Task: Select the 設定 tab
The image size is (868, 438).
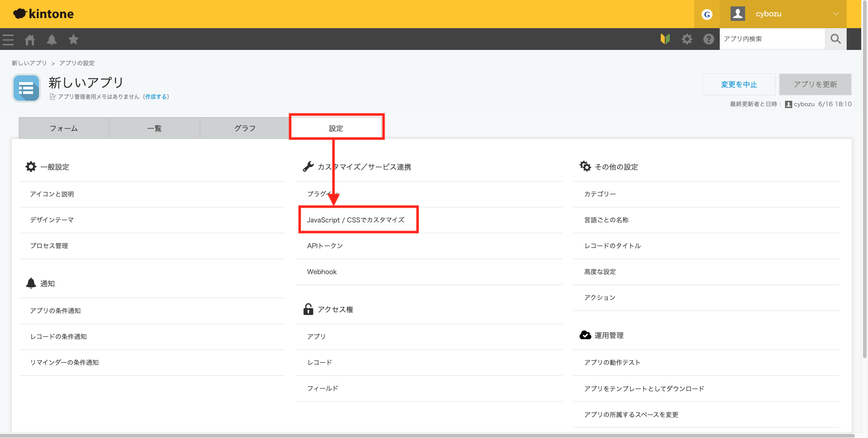Action: pos(336,128)
